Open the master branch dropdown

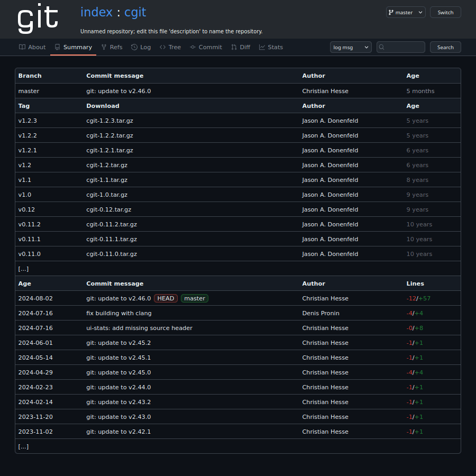[406, 13]
